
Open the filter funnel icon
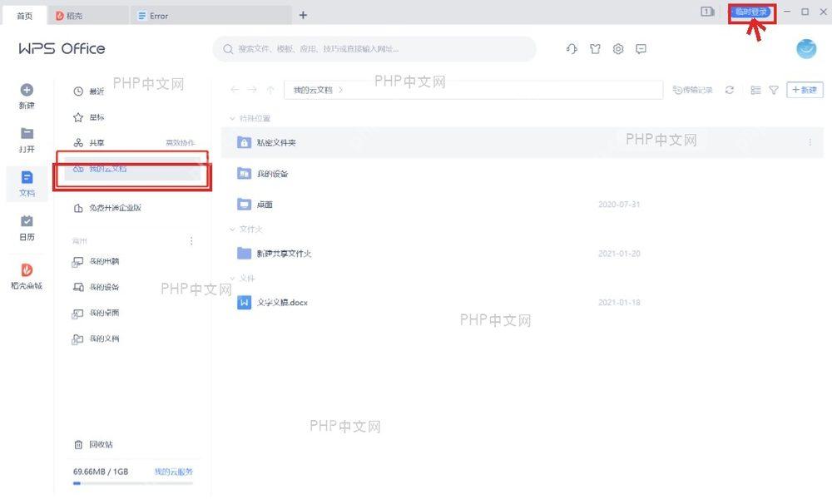774,90
